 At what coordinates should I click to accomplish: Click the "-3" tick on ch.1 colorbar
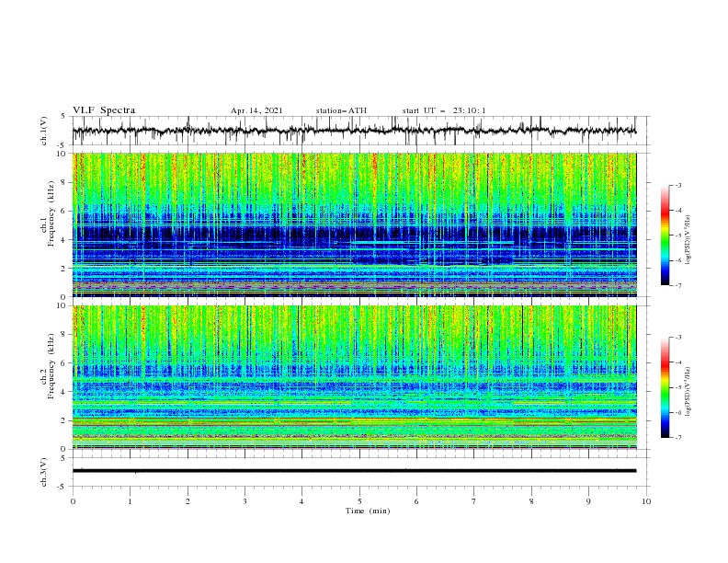(x=677, y=185)
